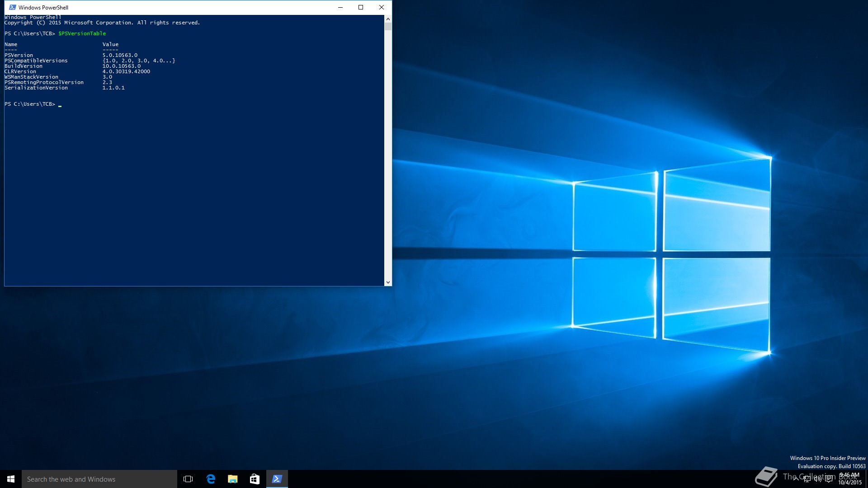The width and height of the screenshot is (868, 488).
Task: Open the network status tray icon
Action: click(807, 479)
